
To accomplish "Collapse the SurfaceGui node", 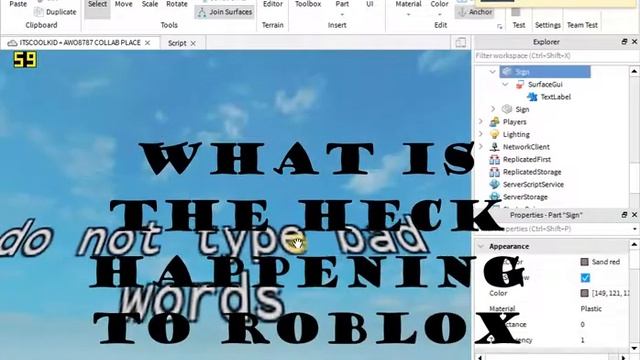I will tap(505, 84).
